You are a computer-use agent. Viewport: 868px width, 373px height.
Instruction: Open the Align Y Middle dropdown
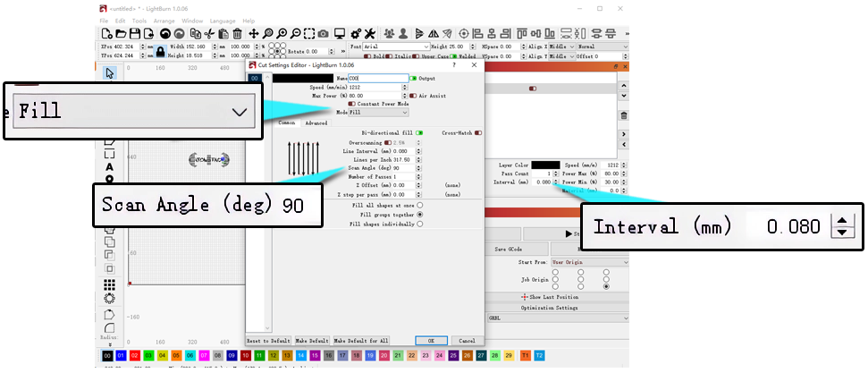(x=561, y=56)
